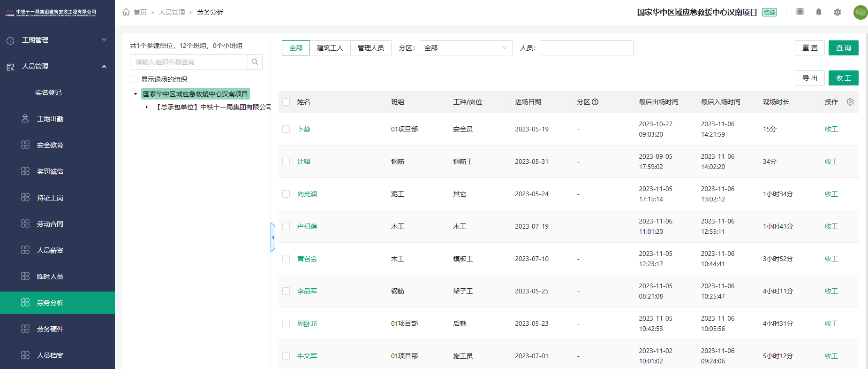The width and height of the screenshot is (868, 369).
Task: Open the 分区 dropdown showing 全部
Action: [x=466, y=48]
